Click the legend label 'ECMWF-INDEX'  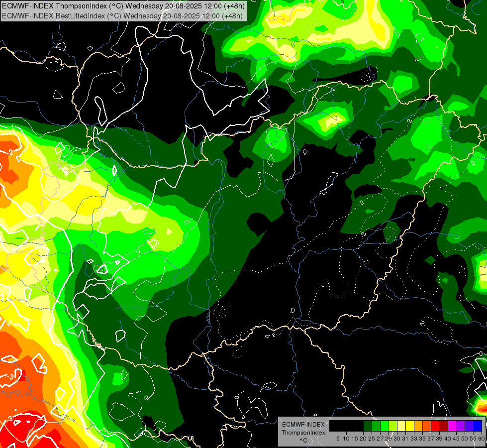(303, 425)
